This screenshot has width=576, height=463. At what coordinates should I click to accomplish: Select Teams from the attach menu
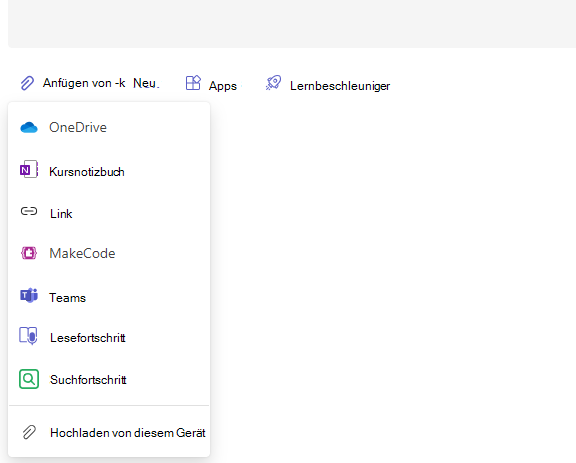tap(109, 298)
